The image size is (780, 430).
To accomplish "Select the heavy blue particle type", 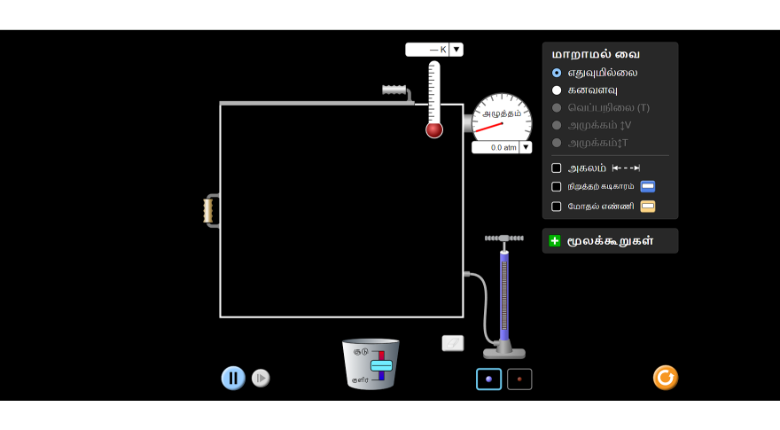I will coord(488,379).
